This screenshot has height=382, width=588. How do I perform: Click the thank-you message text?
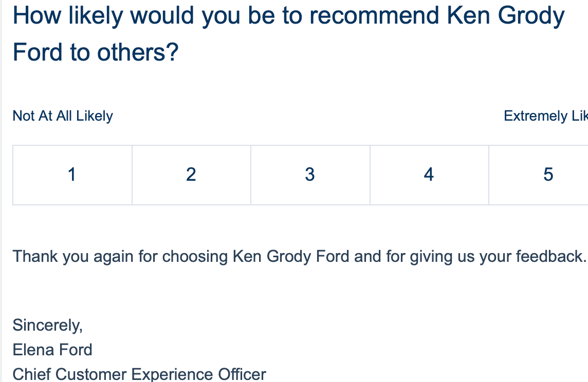[x=293, y=256]
